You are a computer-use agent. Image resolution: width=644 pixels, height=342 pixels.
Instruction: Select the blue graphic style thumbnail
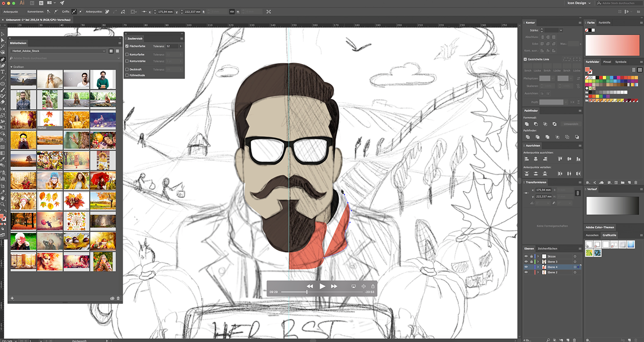630,244
